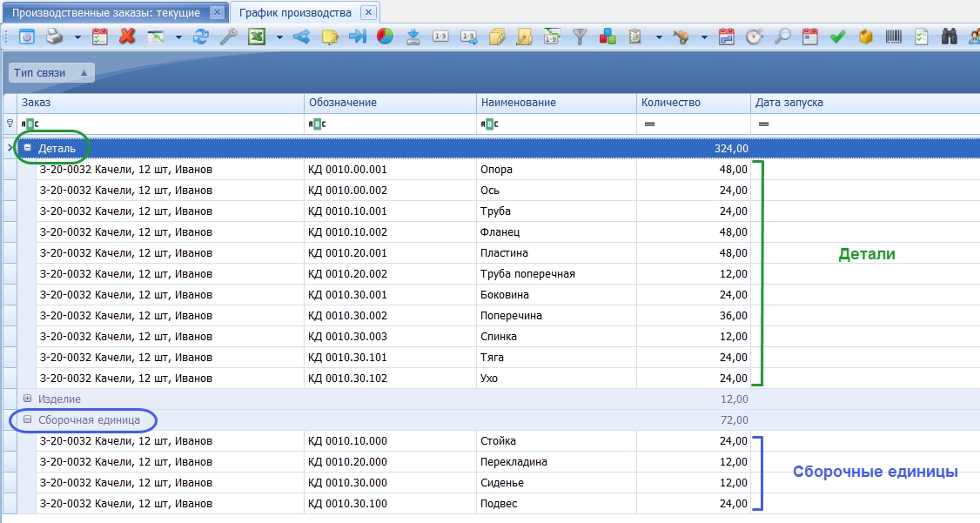This screenshot has height=523, width=980.
Task: Sort by the Обозначение column header
Action: pos(390,103)
